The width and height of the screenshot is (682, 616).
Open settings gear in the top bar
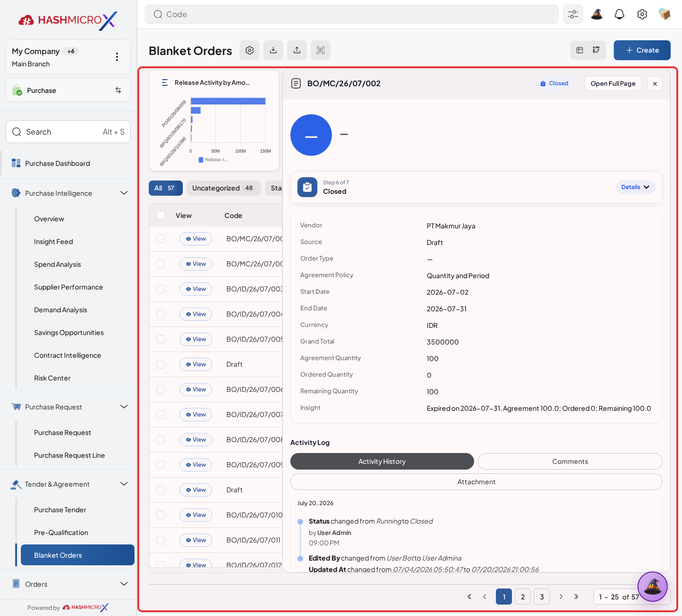click(642, 14)
